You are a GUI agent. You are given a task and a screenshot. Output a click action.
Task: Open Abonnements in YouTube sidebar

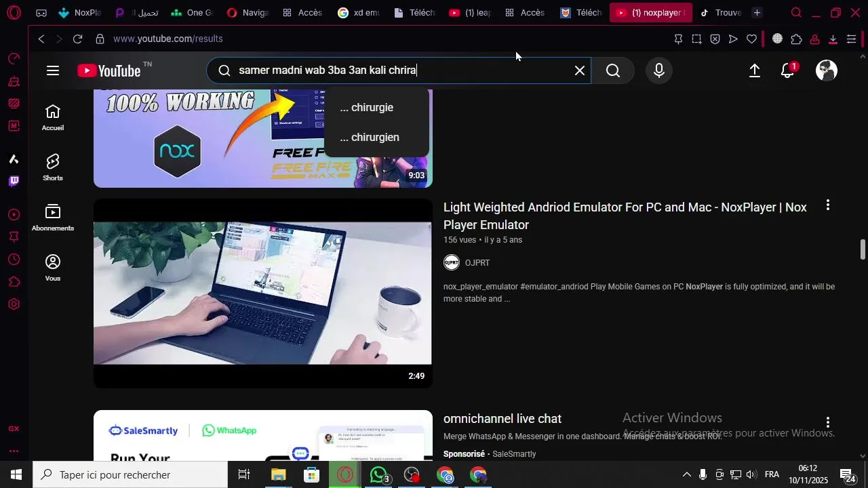(53, 218)
